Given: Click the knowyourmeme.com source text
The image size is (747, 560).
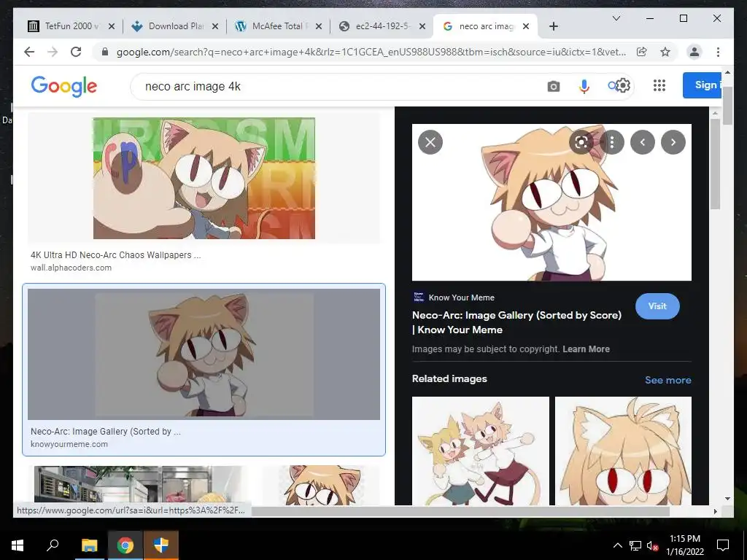Looking at the screenshot, I should pos(69,444).
